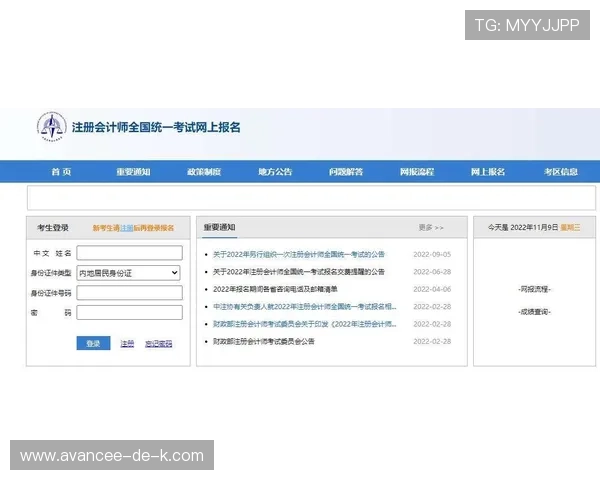The height and width of the screenshot is (480, 600).
Task: Click the site title 注册会计师全国统一考试网上报名
Action: pos(156,127)
